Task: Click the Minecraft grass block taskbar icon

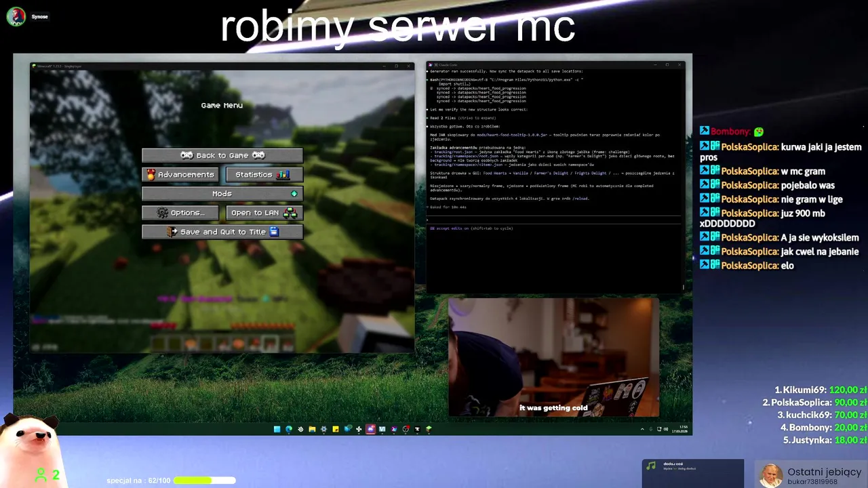Action: (x=429, y=429)
